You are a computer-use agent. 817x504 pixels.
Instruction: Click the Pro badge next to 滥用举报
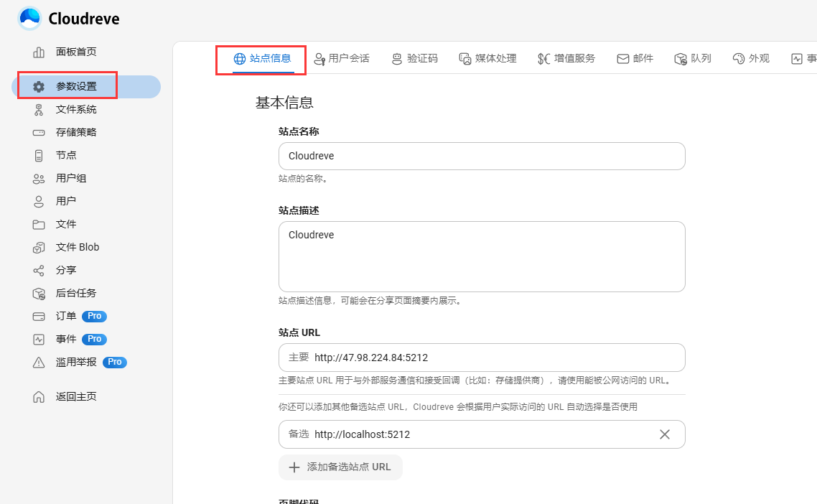point(115,362)
